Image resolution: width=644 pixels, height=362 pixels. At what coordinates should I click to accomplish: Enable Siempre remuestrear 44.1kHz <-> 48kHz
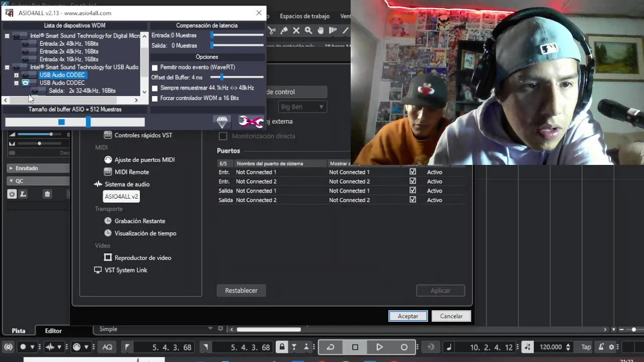(155, 88)
